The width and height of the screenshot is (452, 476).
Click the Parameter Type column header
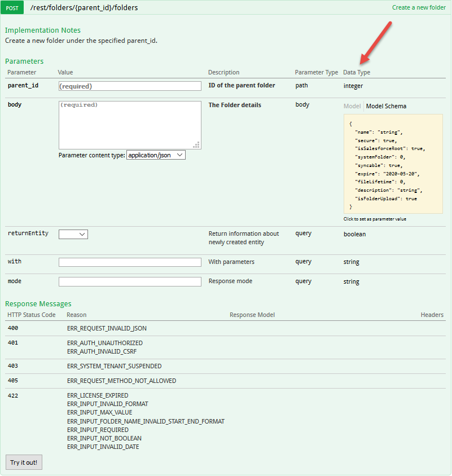pyautogui.click(x=316, y=72)
